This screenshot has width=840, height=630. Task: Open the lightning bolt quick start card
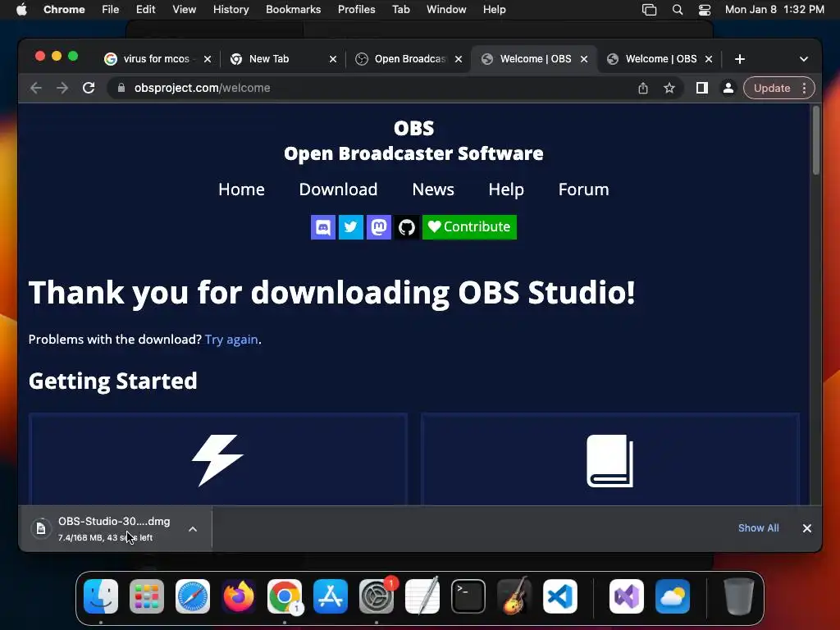point(218,459)
